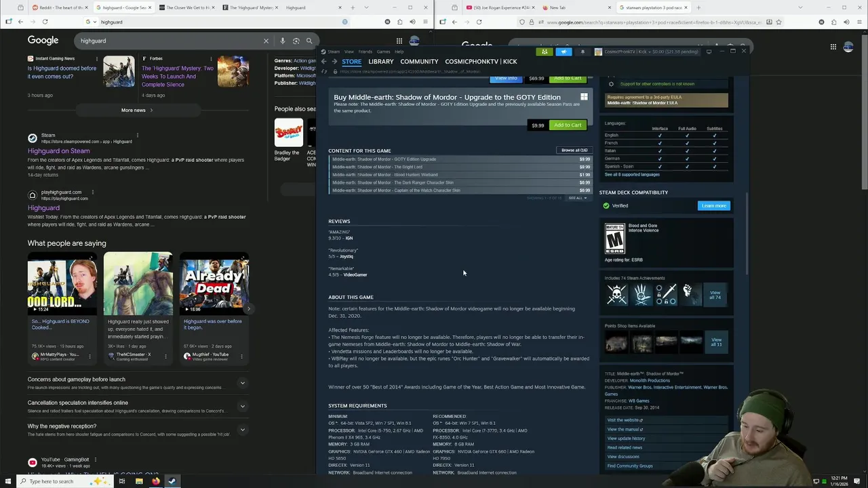Expand the DLC list with 'SEE ALL'
The height and width of the screenshot is (488, 868).
point(577,198)
